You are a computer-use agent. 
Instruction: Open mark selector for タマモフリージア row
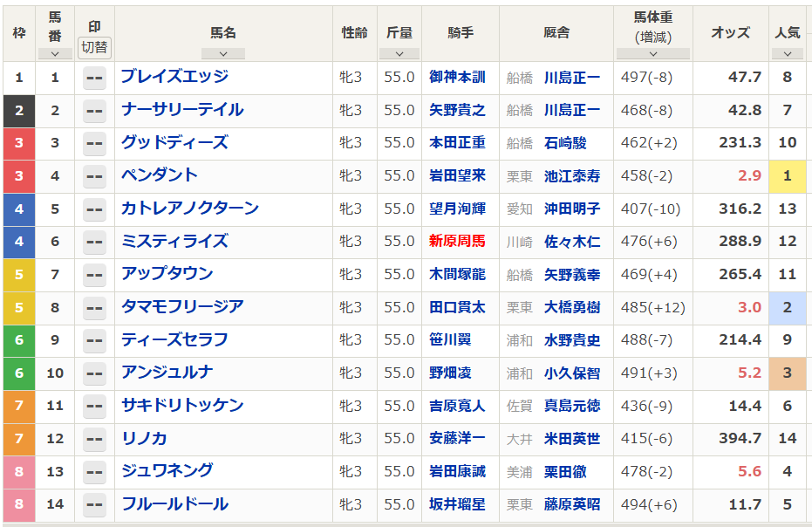[x=94, y=308]
